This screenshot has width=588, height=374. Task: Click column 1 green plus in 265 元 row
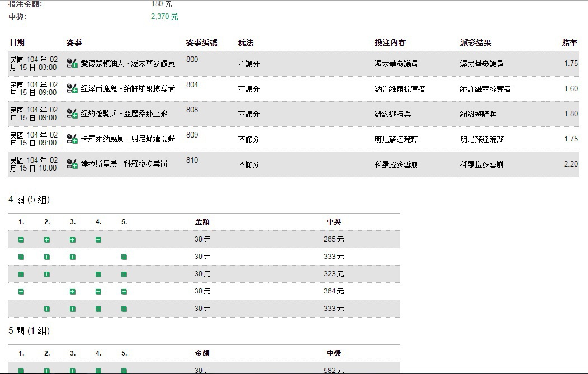(21, 240)
